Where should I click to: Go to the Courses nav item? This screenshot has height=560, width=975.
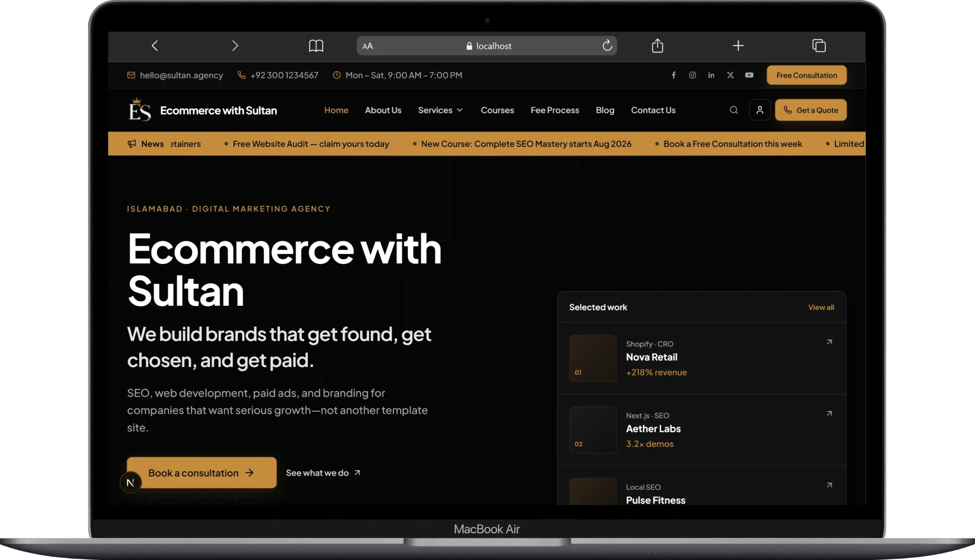[x=497, y=110]
